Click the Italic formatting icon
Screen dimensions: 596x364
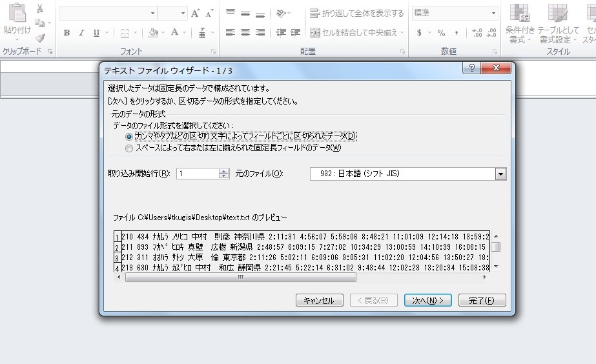(x=81, y=33)
